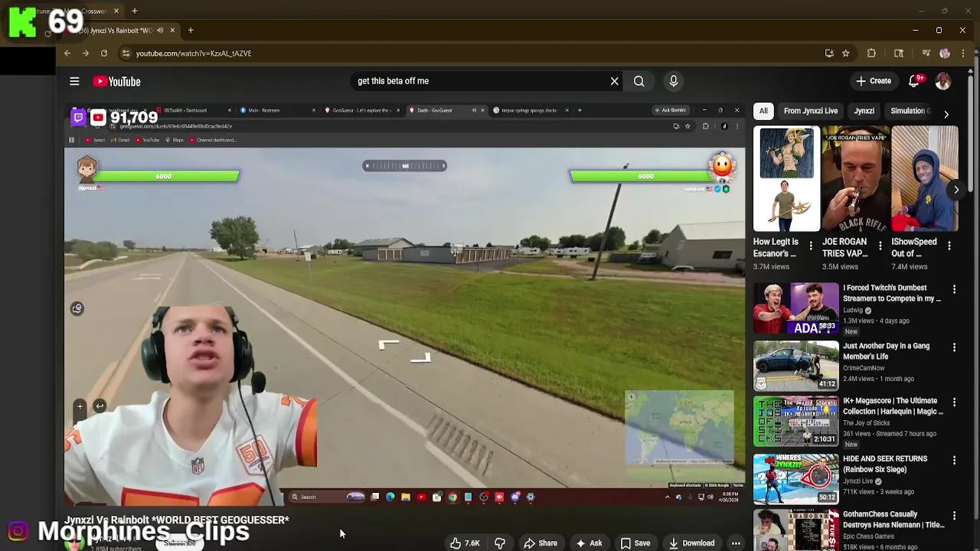Open options for Ludwig's video
The height and width of the screenshot is (551, 980).
954,289
